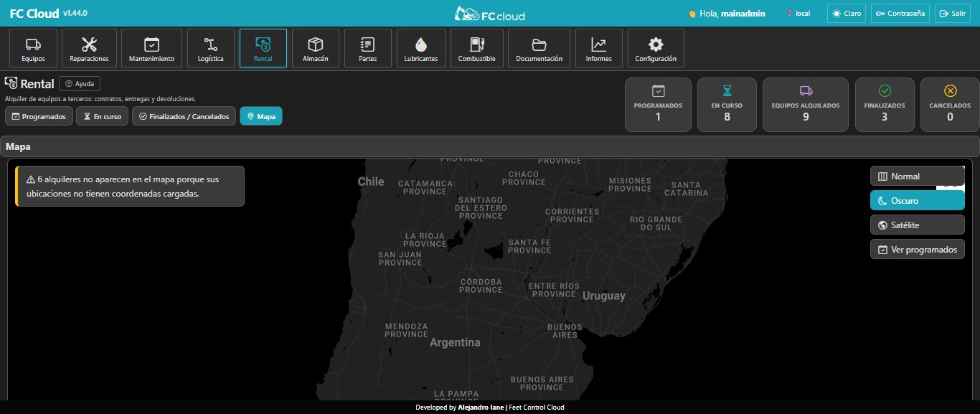
Task: Click the Argentina label on map
Action: pyautogui.click(x=455, y=343)
